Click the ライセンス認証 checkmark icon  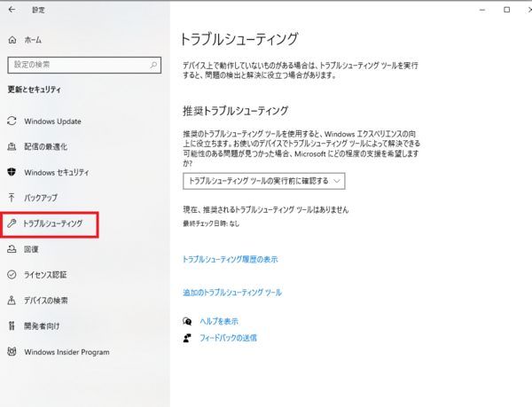[x=12, y=274]
